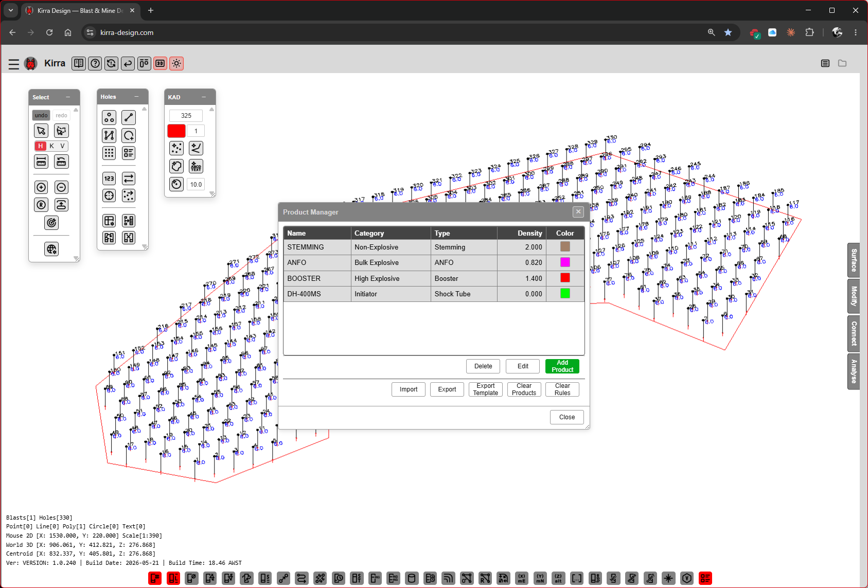Open the user manual book icon
The width and height of the screenshot is (868, 588).
coord(79,63)
